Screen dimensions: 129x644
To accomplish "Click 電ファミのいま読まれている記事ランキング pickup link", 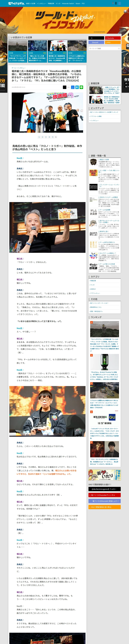I will (x=104, y=112).
